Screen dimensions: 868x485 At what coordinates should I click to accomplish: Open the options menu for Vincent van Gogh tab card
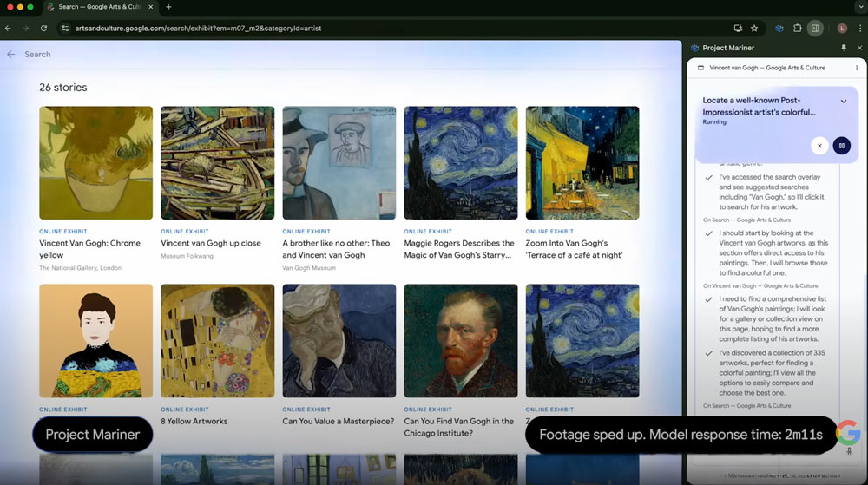tap(857, 68)
